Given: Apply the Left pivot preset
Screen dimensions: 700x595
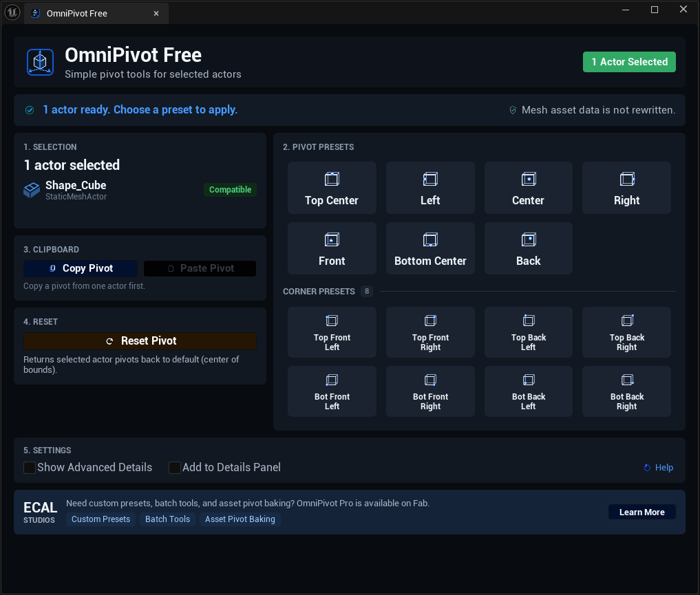Looking at the screenshot, I should [x=430, y=188].
